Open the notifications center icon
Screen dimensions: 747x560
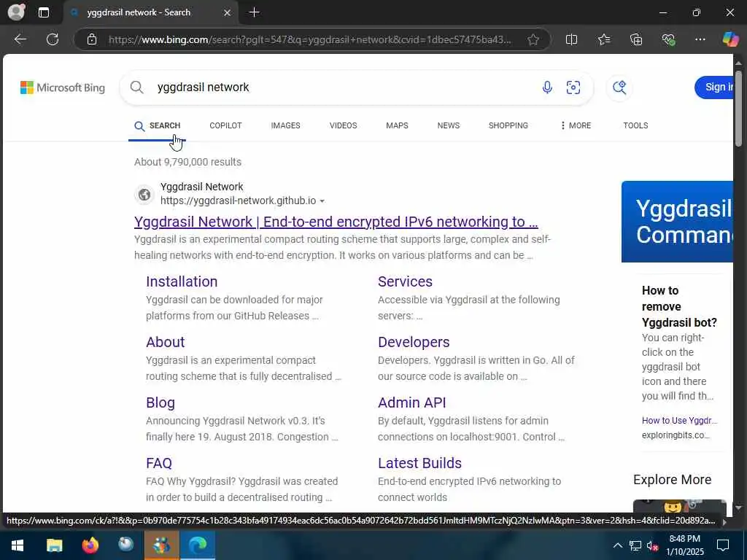(x=723, y=545)
